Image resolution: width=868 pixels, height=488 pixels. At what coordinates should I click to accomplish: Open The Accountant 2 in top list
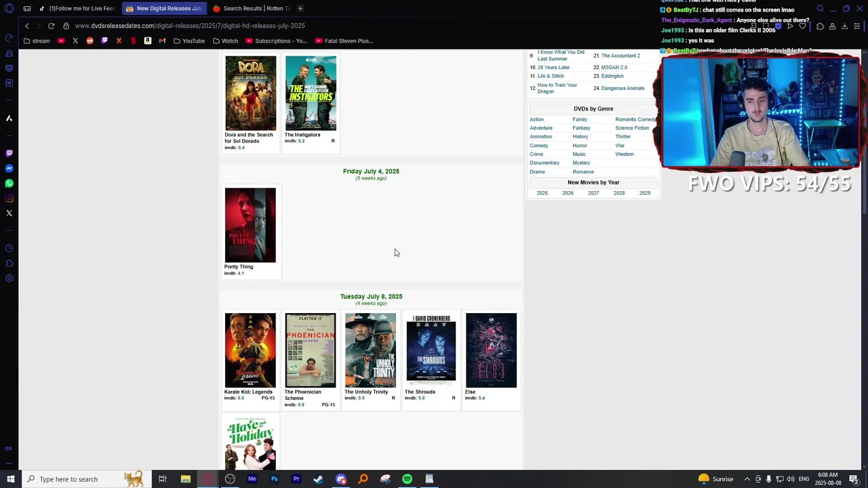tap(620, 56)
